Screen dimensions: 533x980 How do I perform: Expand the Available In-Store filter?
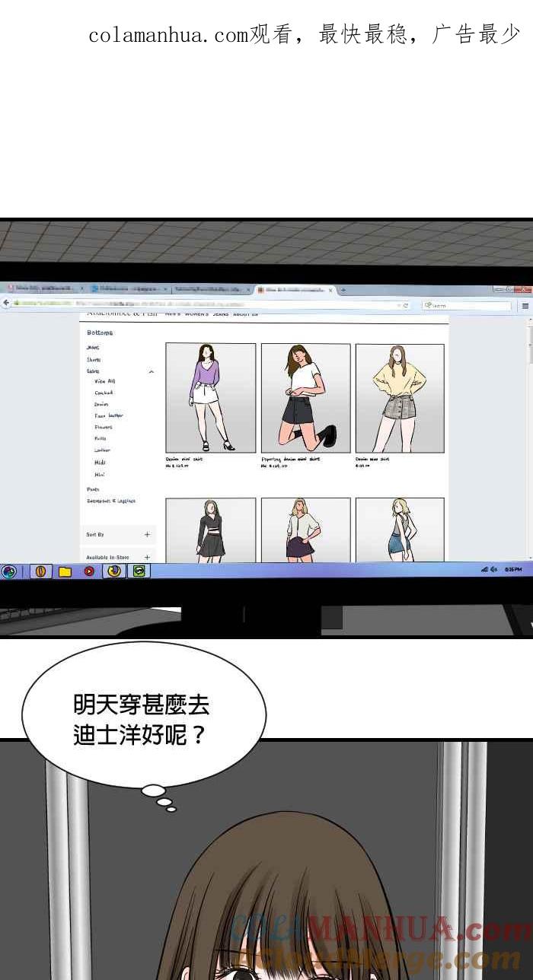tap(117, 557)
